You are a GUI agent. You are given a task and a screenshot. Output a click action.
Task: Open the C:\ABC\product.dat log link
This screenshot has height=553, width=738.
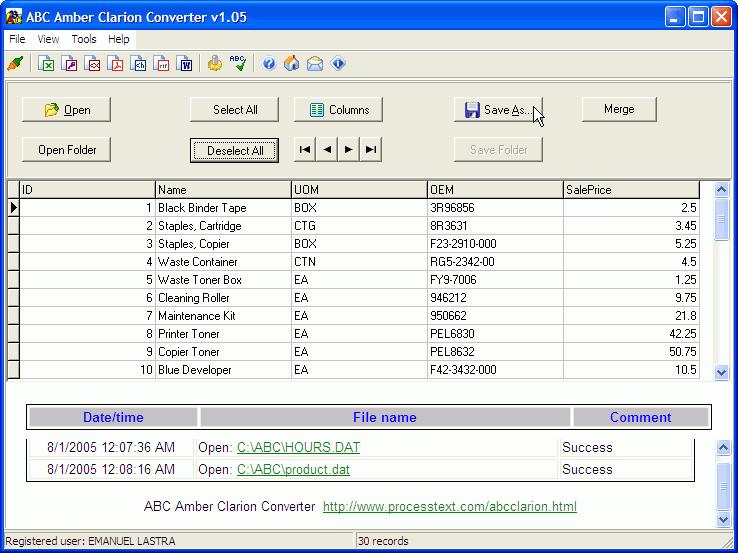293,470
